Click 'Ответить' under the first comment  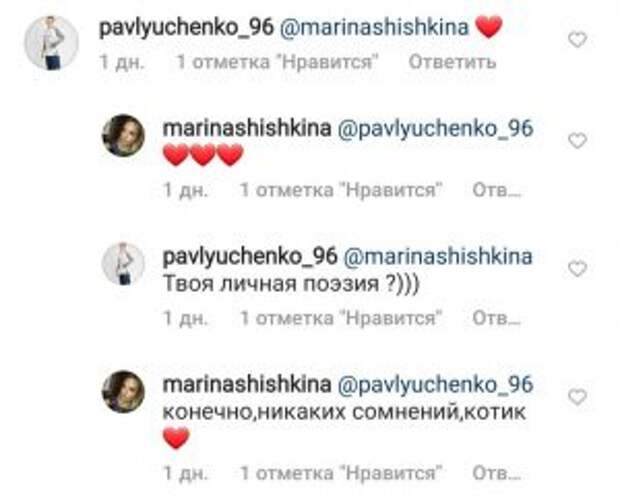point(452,62)
